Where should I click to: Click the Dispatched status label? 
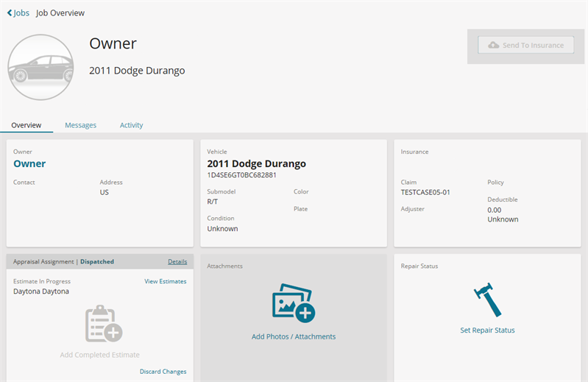click(x=97, y=262)
